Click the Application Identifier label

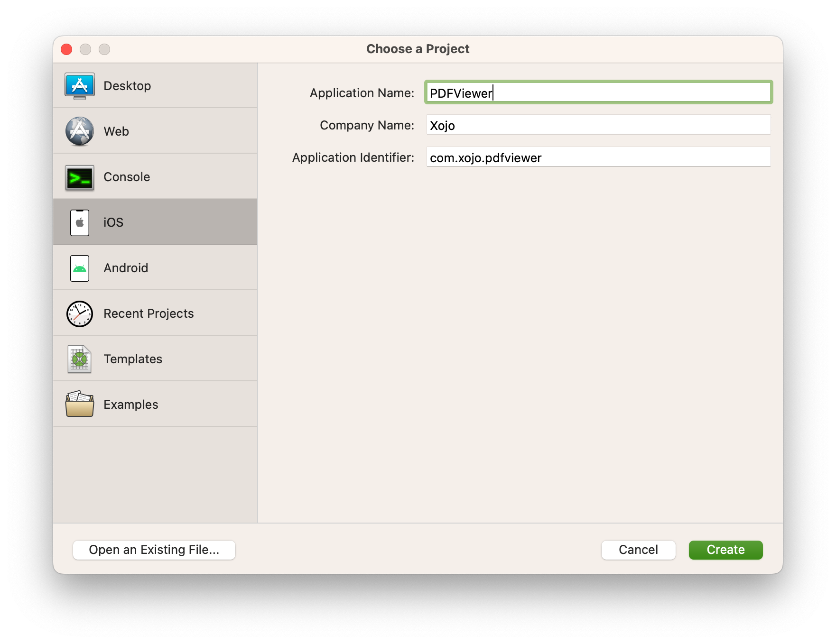353,157
